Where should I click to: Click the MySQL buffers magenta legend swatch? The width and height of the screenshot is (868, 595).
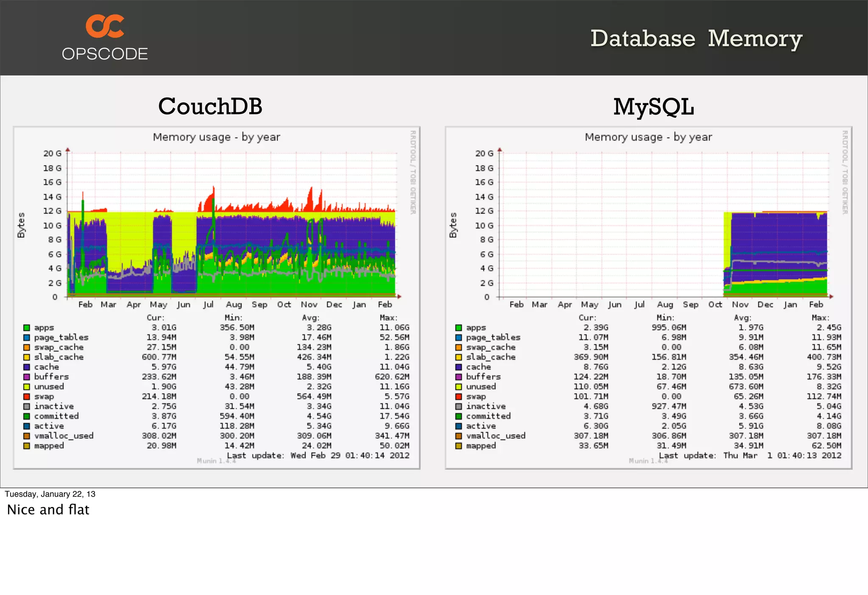point(458,377)
